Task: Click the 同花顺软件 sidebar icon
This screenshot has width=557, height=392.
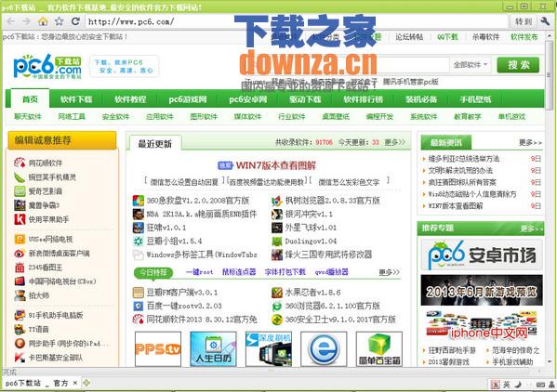Action: pyautogui.click(x=20, y=163)
